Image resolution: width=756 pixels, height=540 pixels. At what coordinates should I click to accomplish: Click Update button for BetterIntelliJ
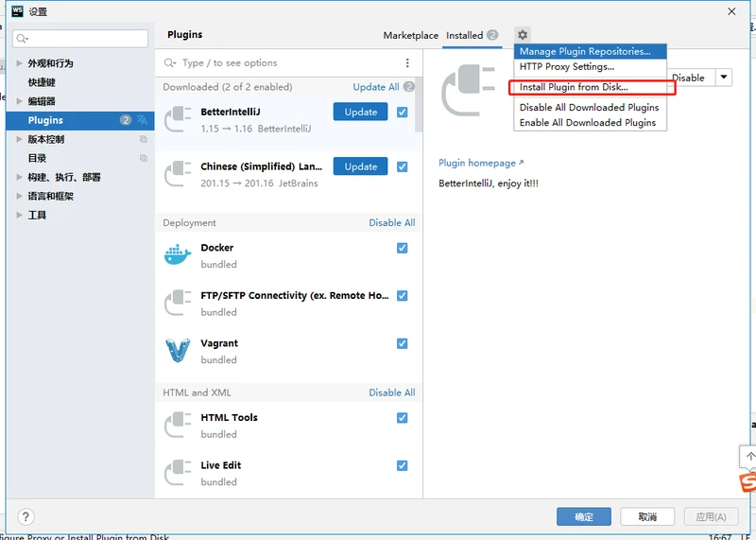click(x=360, y=112)
